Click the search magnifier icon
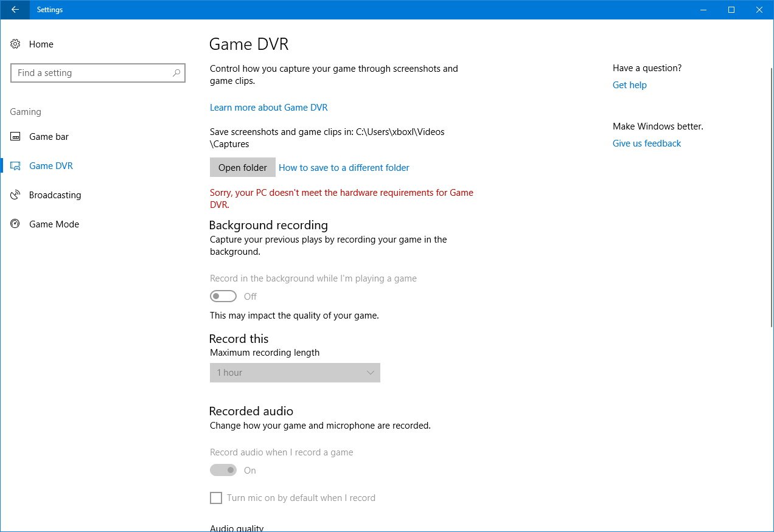774x532 pixels. click(176, 73)
